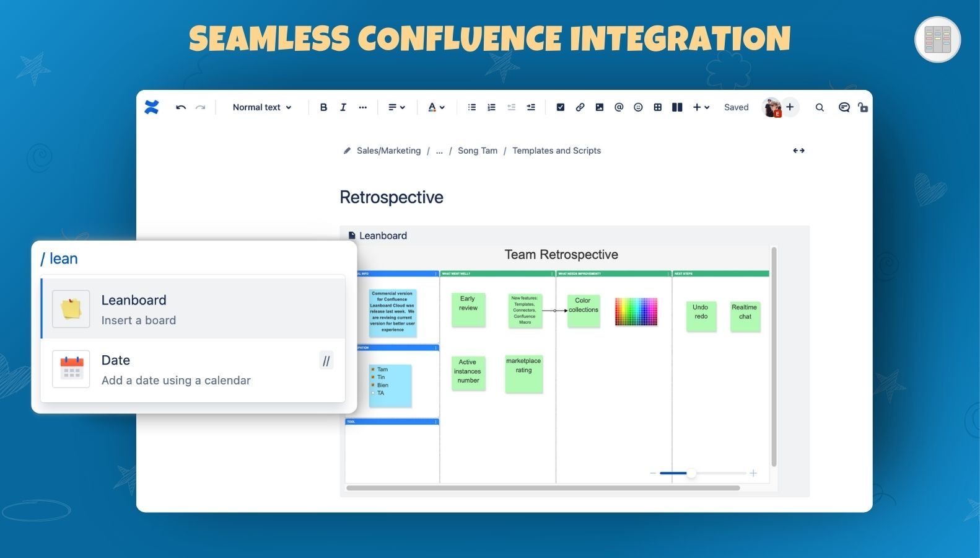Open the Normal text style dropdown
Viewport: 980px width, 558px height.
point(262,107)
